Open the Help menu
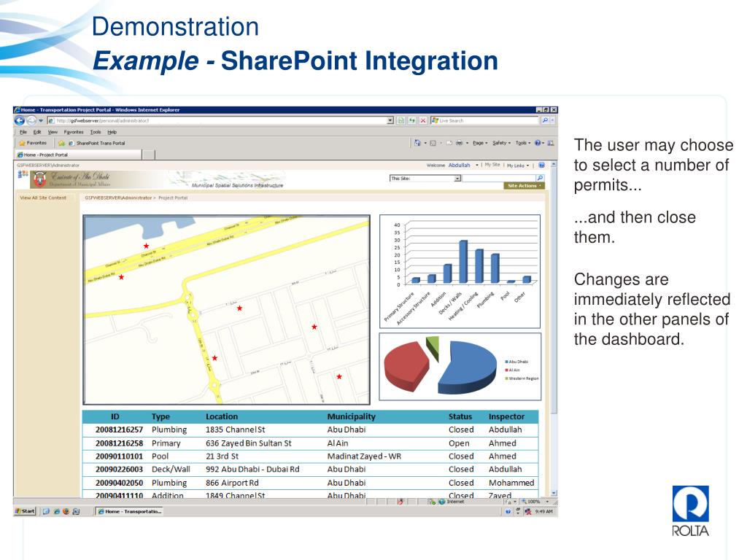The height and width of the screenshot is (560, 747). point(112,132)
